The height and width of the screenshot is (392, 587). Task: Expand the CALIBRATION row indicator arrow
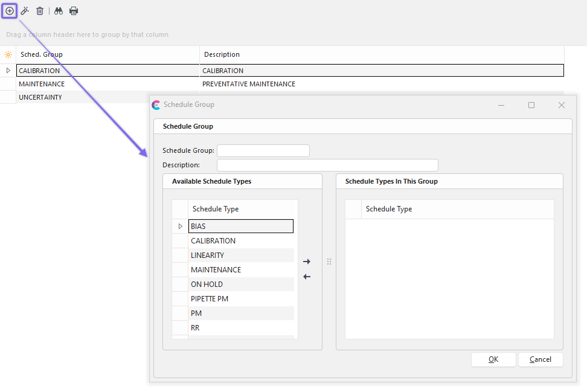point(8,71)
